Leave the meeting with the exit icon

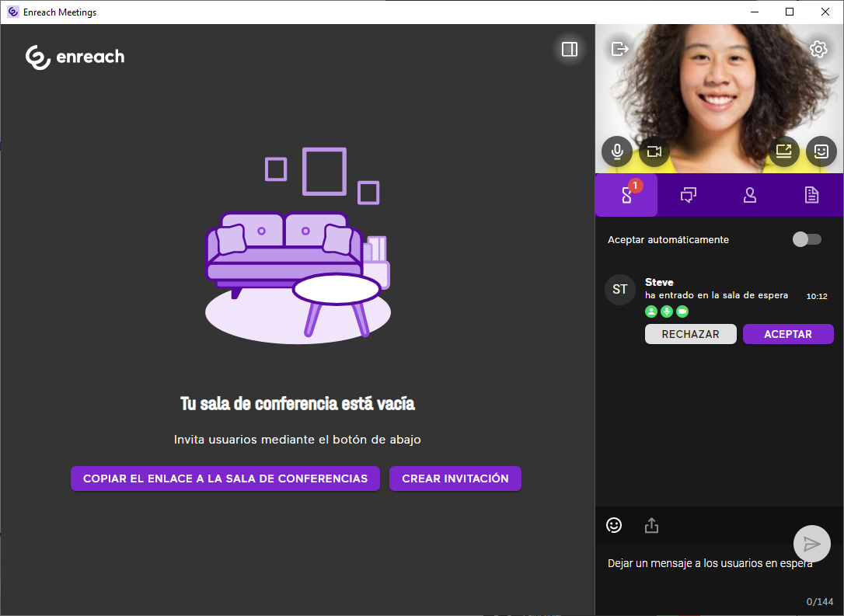[619, 49]
